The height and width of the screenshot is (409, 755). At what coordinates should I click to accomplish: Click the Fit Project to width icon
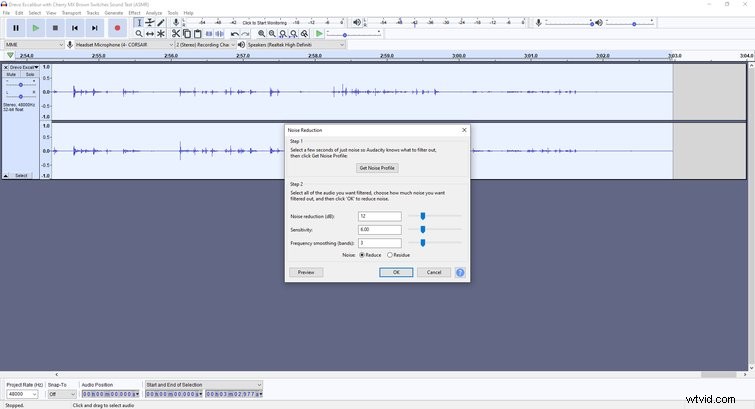click(294, 34)
